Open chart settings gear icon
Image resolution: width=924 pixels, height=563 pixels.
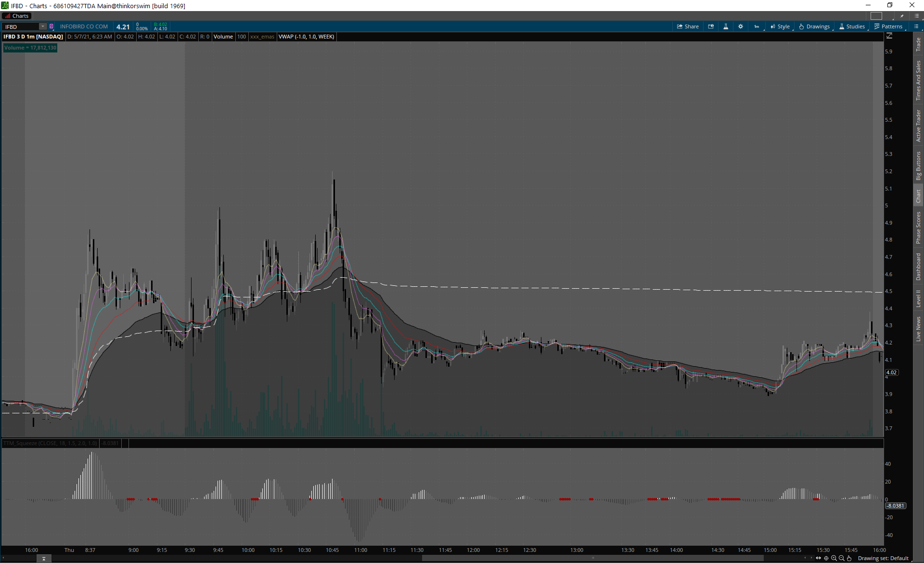tap(741, 26)
